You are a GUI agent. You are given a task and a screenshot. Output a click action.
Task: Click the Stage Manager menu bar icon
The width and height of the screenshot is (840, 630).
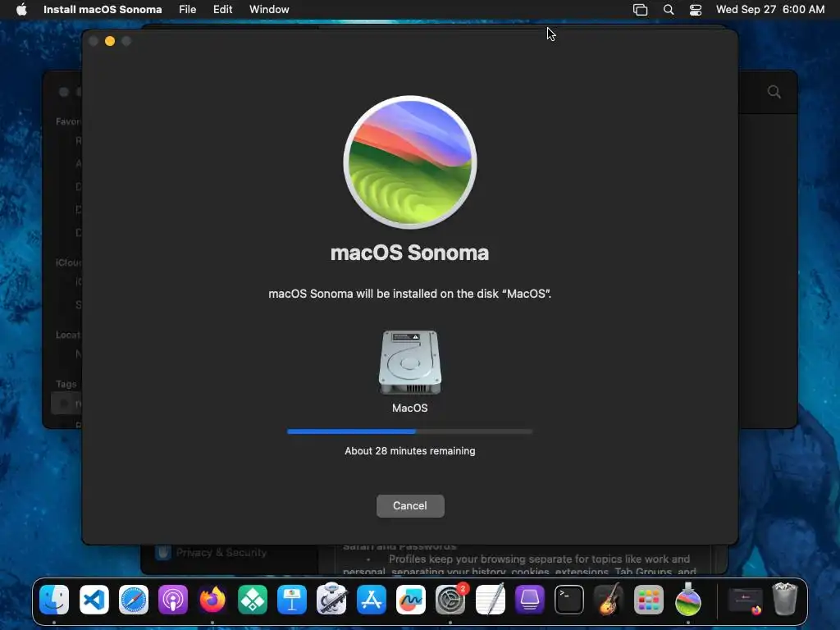pos(640,9)
